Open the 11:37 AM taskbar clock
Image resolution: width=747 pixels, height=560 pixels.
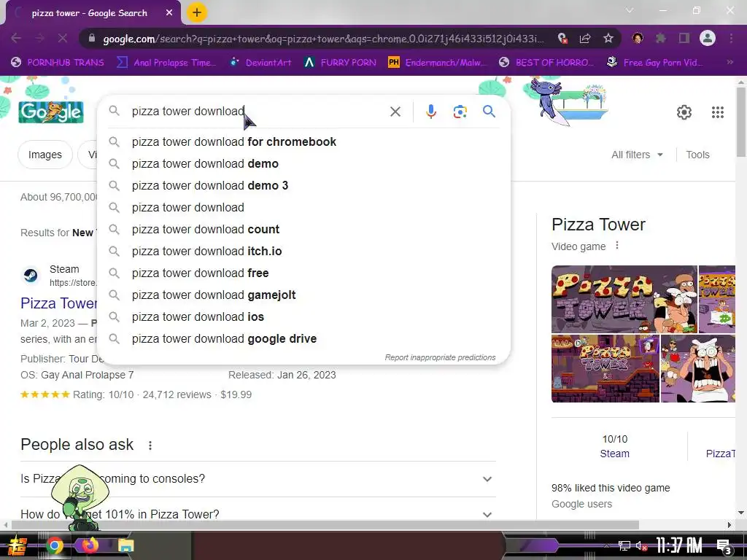679,545
